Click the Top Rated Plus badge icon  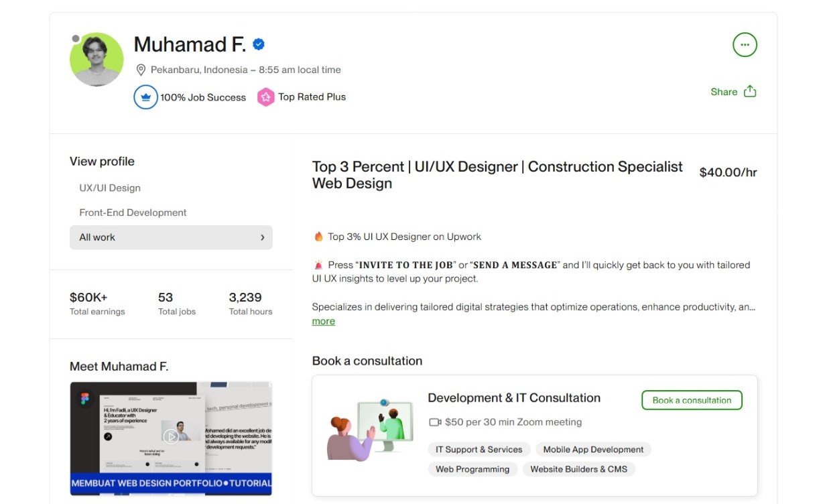tap(266, 97)
